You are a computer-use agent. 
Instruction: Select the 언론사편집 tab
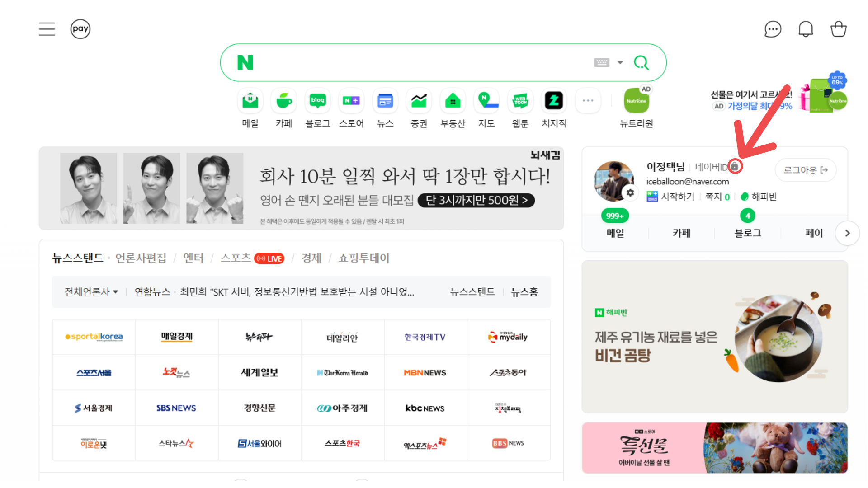coord(141,258)
